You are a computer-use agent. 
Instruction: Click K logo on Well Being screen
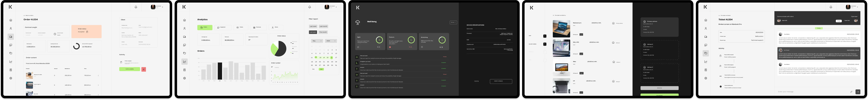358,7
